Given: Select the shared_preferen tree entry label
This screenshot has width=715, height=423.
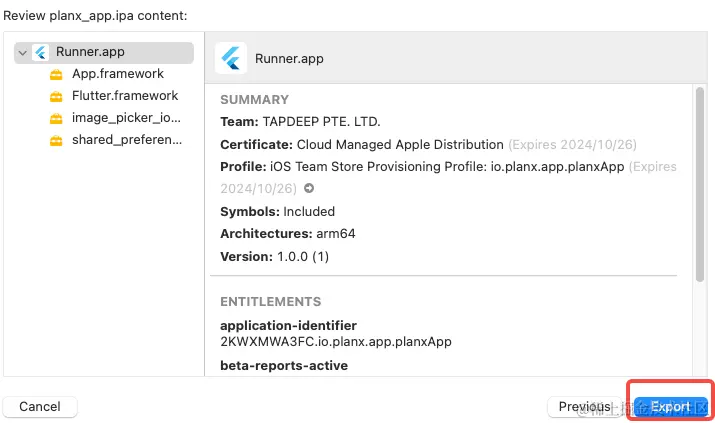Looking at the screenshot, I should (127, 140).
